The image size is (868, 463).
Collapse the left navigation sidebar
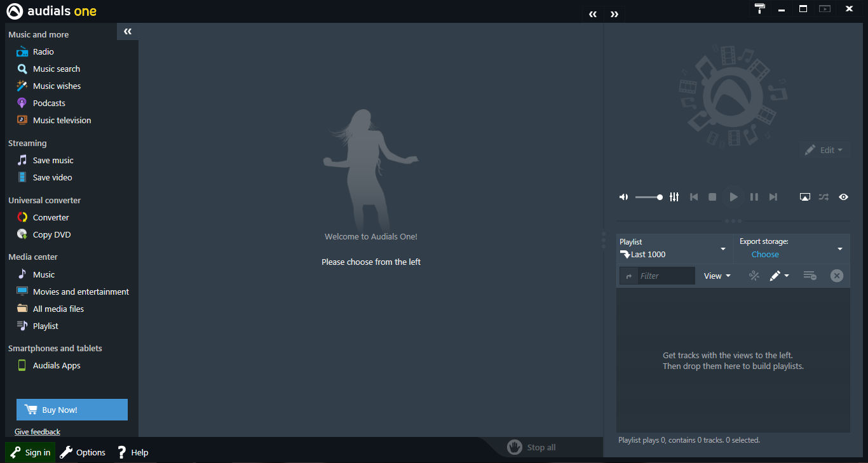pyautogui.click(x=128, y=31)
